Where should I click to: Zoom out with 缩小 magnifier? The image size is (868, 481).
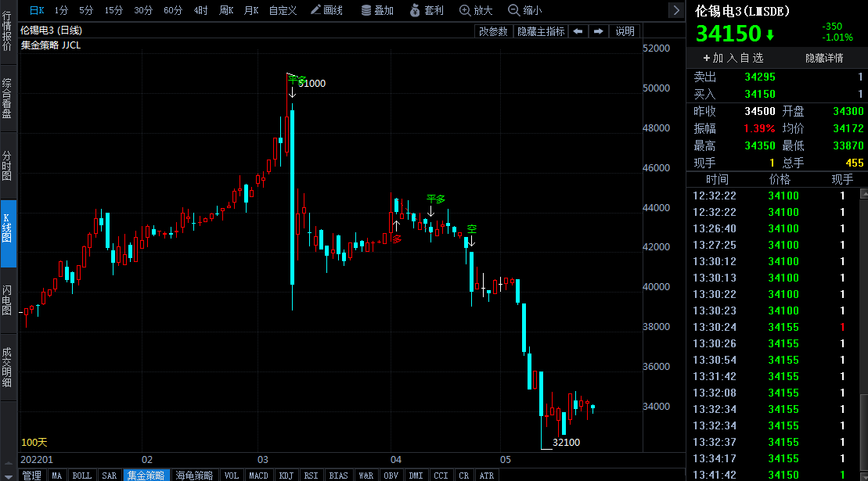524,10
